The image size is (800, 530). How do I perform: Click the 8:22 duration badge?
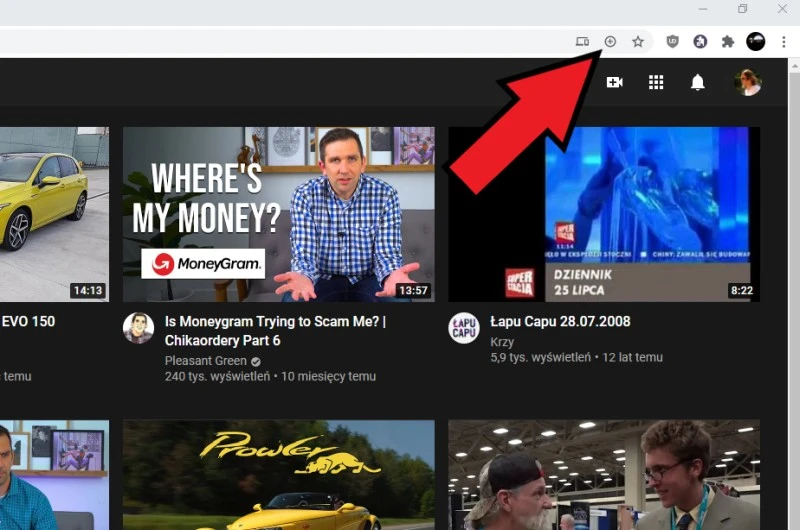[742, 290]
